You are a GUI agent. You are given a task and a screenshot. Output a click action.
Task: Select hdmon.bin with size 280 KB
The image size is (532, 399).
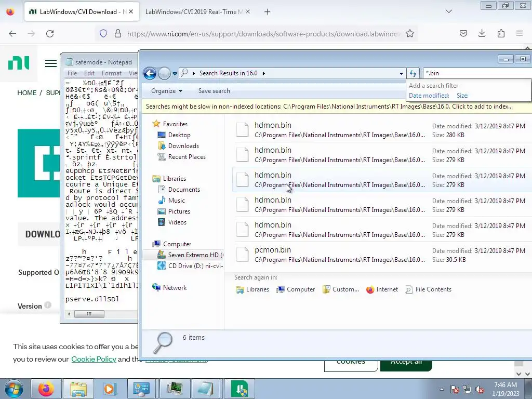(382, 130)
